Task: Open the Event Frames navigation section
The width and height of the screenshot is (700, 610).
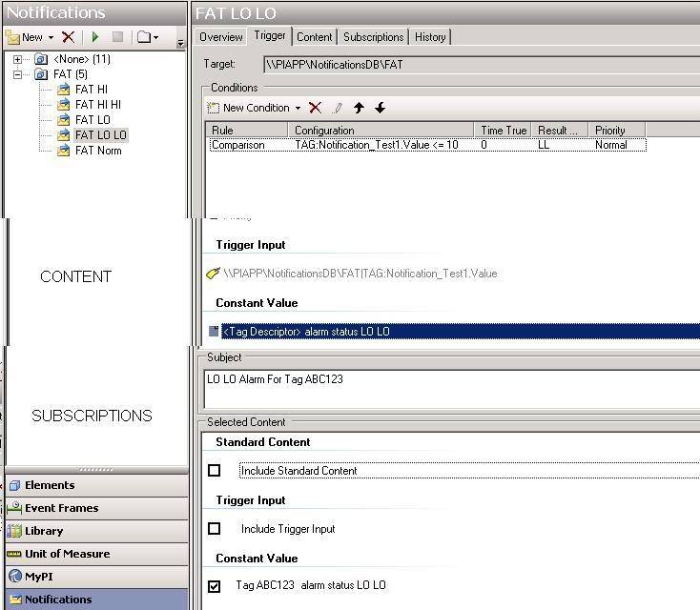Action: [x=97, y=508]
